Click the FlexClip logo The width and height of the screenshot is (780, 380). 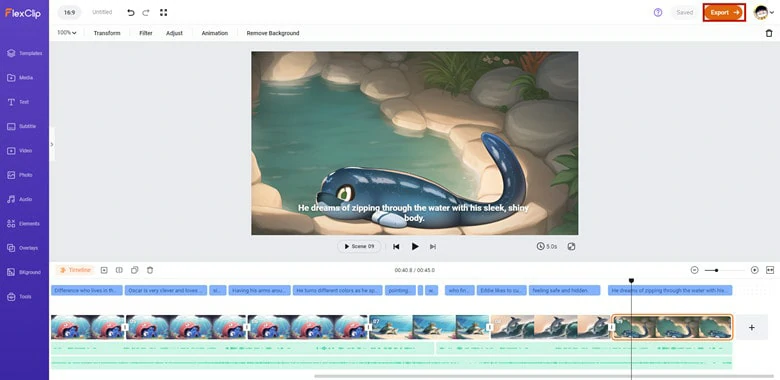[x=23, y=13]
